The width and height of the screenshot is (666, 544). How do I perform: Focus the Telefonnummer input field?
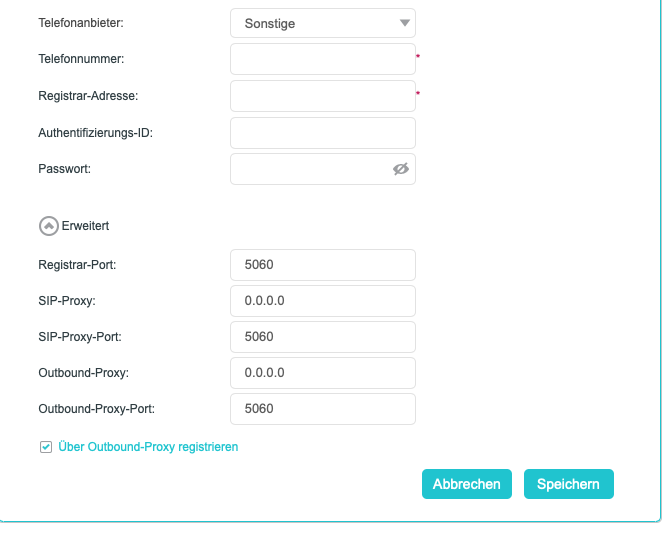[322, 59]
